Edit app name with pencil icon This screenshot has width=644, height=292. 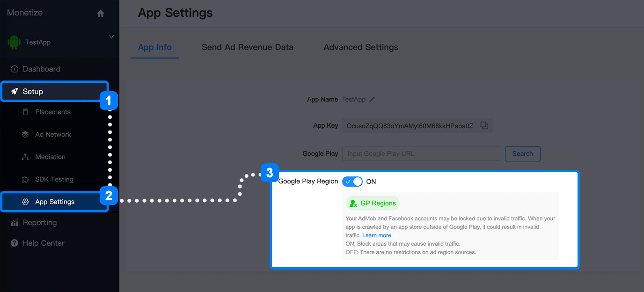pos(372,100)
